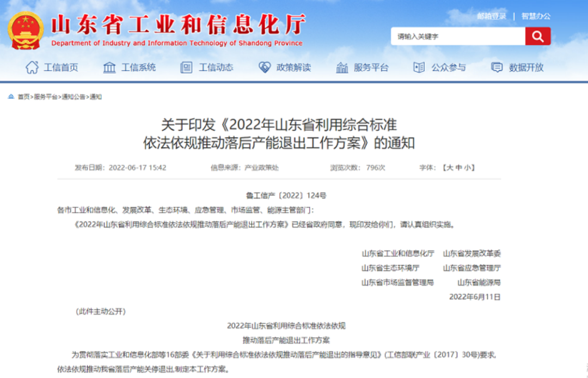Open the 工信首页 menu item
The width and height of the screenshot is (588, 378).
61,68
